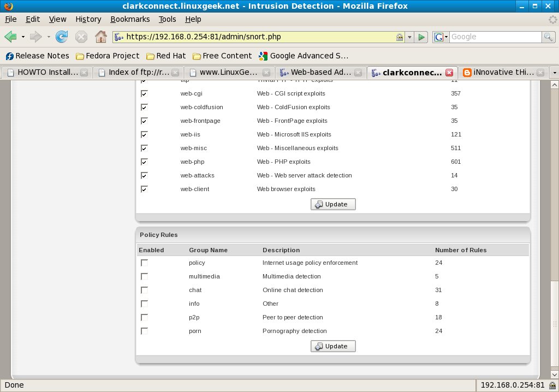
Task: Enable the multimedia rule group
Action: (144, 276)
